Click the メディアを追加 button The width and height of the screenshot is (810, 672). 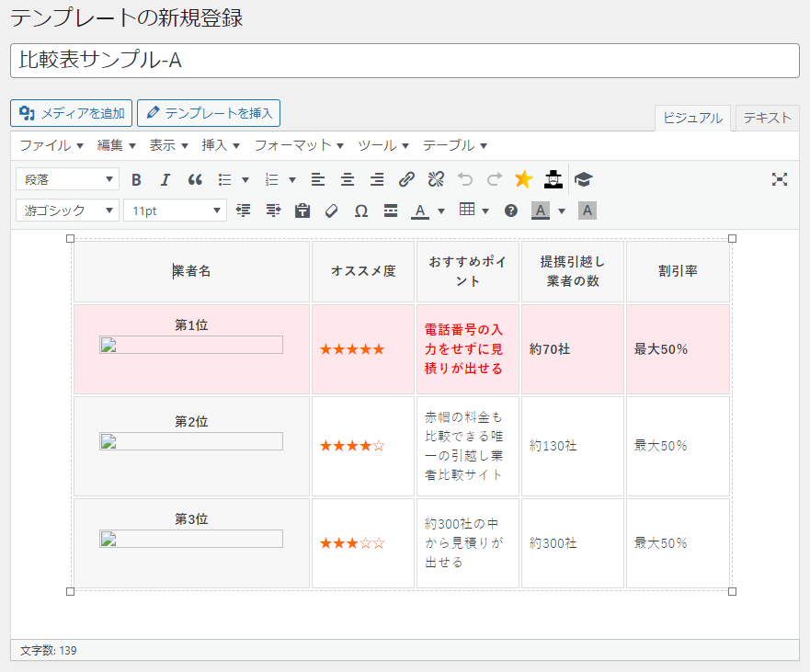72,113
